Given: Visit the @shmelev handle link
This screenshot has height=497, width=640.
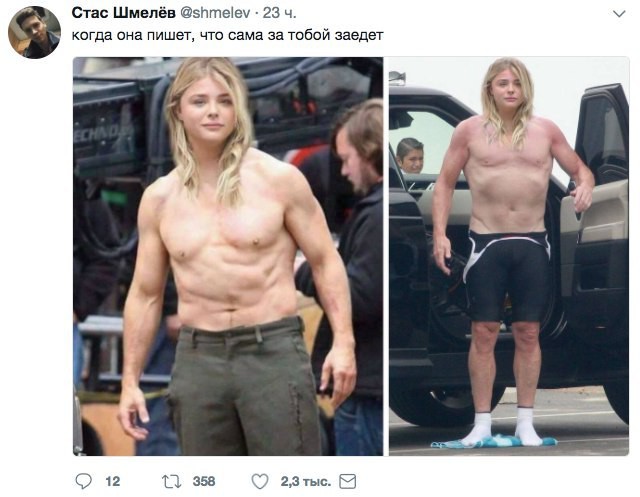Looking at the screenshot, I should [215, 13].
